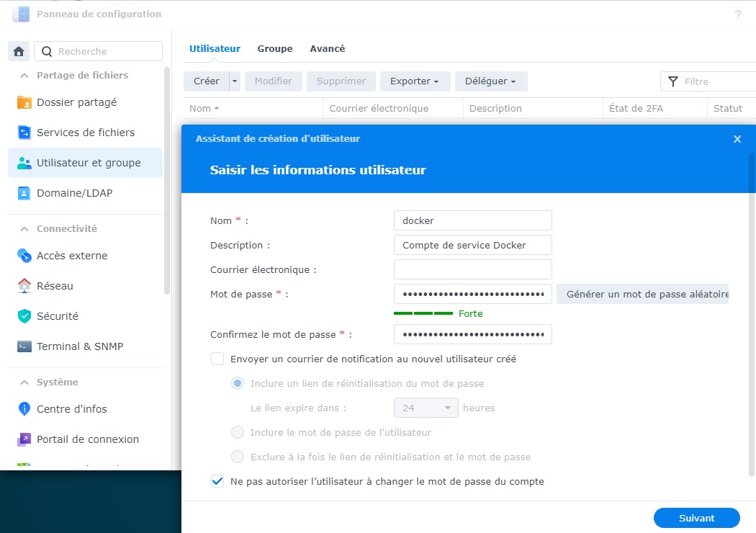Click the home icon above the search bar

[19, 50]
